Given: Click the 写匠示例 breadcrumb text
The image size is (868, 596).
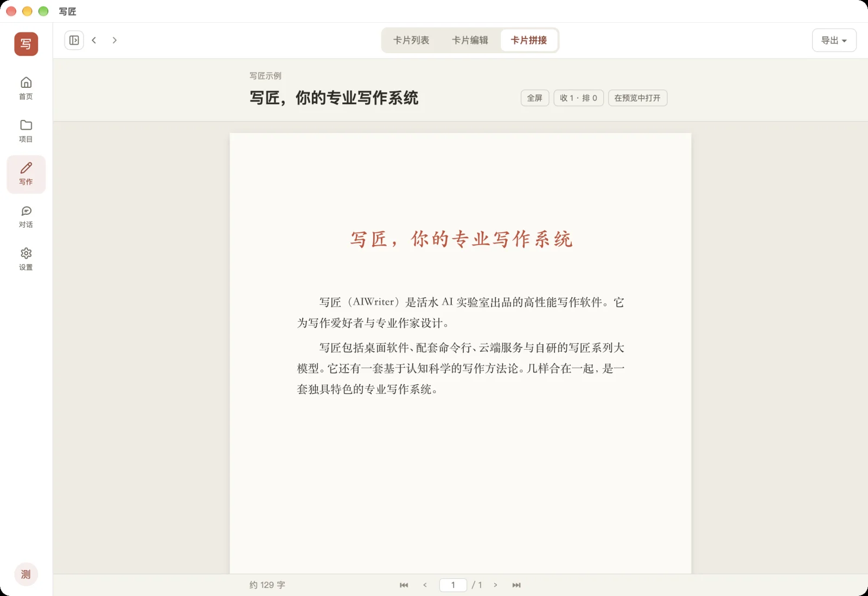Looking at the screenshot, I should [265, 76].
